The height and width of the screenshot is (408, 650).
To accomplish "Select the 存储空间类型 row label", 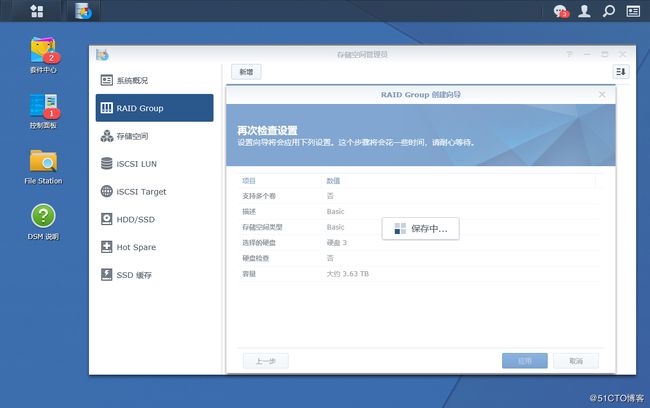I will pyautogui.click(x=262, y=227).
